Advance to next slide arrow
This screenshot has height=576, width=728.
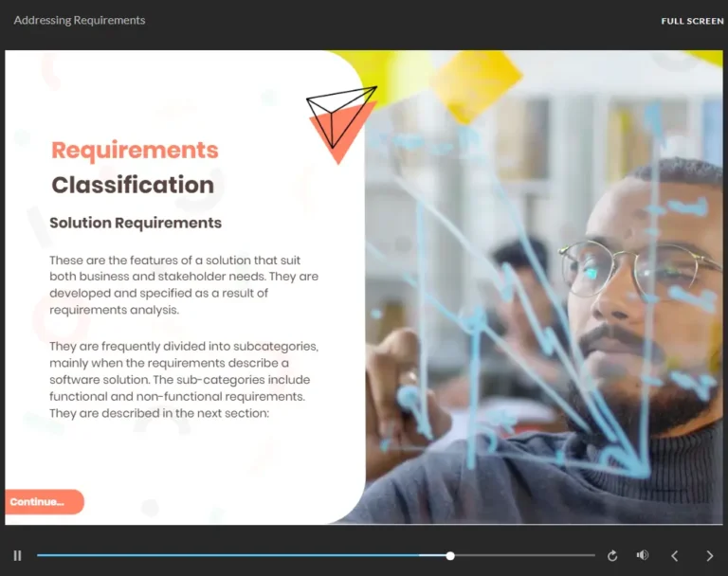coord(709,556)
